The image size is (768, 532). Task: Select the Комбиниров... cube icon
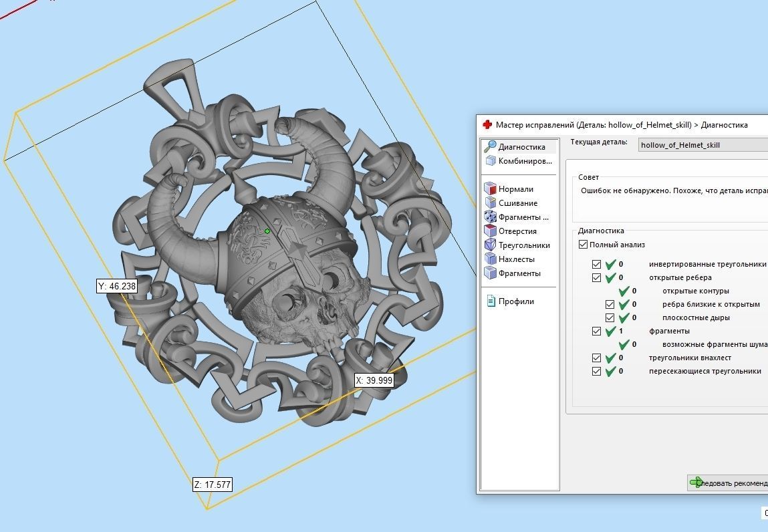click(x=491, y=160)
